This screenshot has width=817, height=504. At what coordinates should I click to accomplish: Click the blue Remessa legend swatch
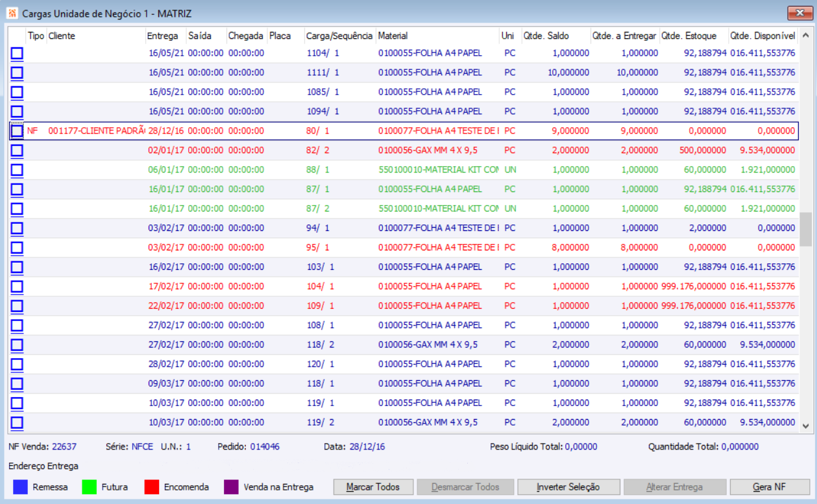(x=20, y=487)
